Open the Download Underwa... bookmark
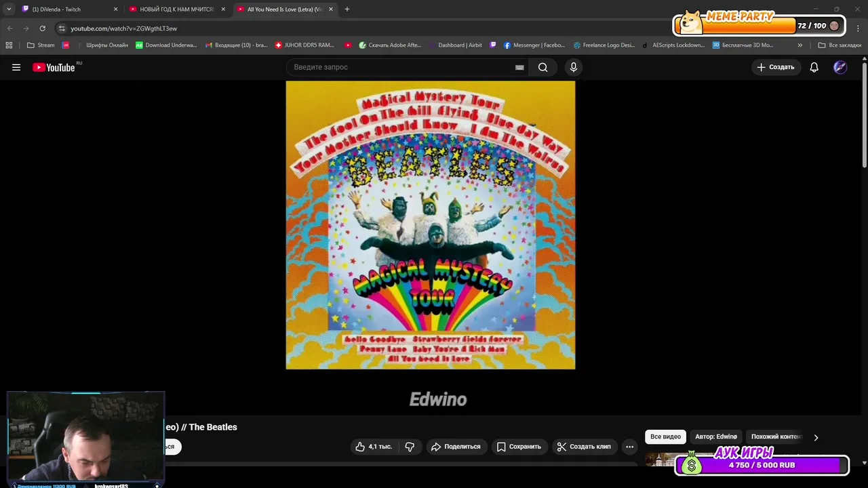Screen dimensions: 868x488 click(166, 45)
